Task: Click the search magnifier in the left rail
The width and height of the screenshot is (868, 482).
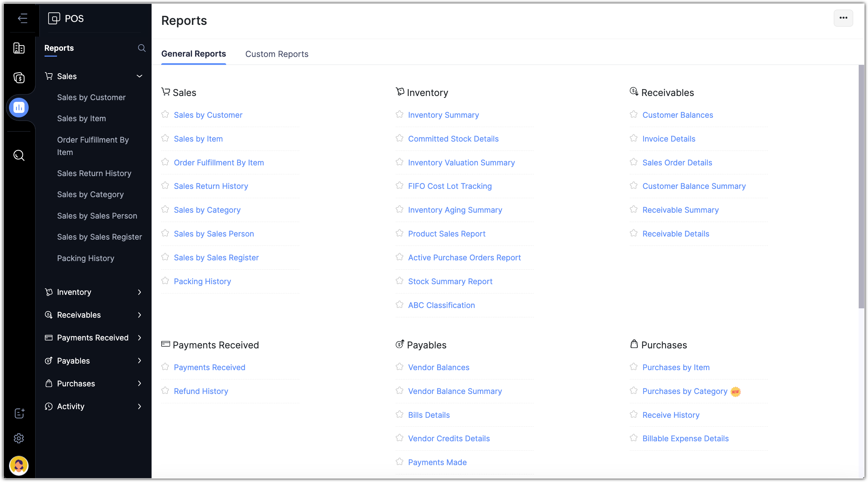Action: (19, 155)
